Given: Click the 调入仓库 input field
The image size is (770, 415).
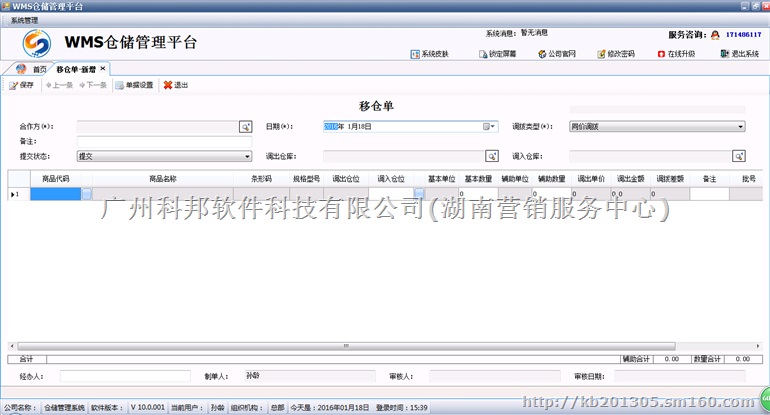Looking at the screenshot, I should (651, 156).
